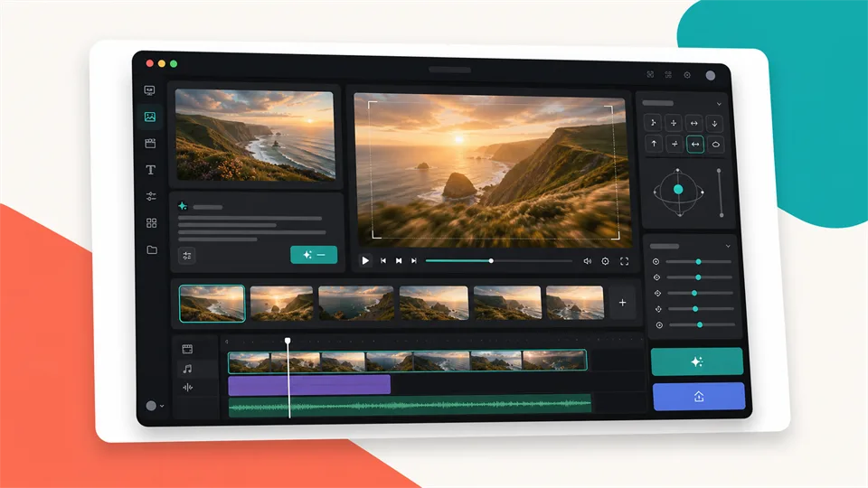Select the image media icon in sidebar
Screen dimensions: 868x488
coord(150,117)
